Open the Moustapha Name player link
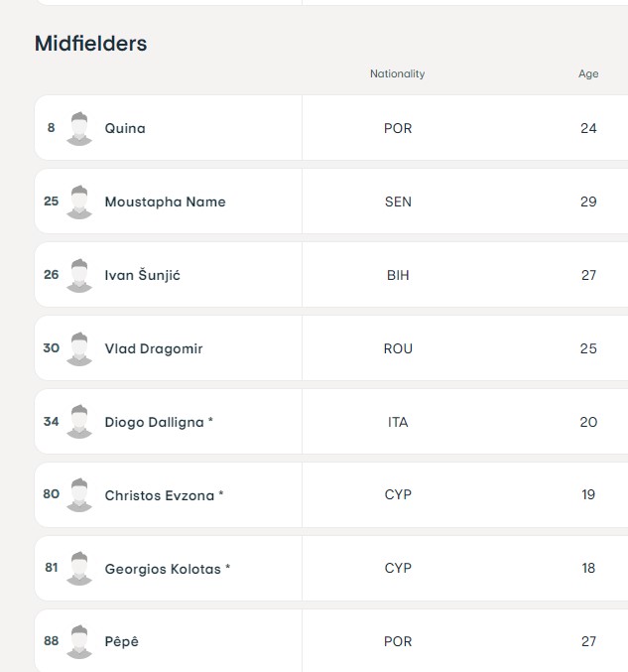Viewport: 628px width, 672px height. [x=166, y=202]
